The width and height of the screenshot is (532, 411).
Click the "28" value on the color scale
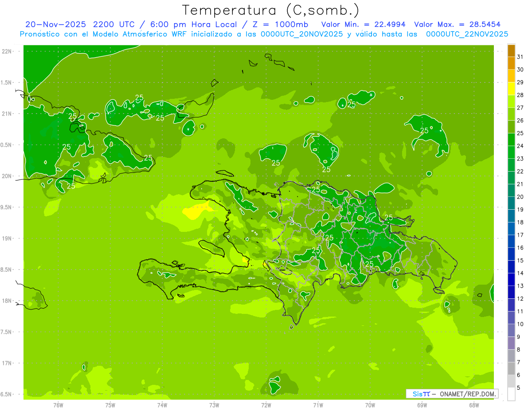pyautogui.click(x=520, y=95)
